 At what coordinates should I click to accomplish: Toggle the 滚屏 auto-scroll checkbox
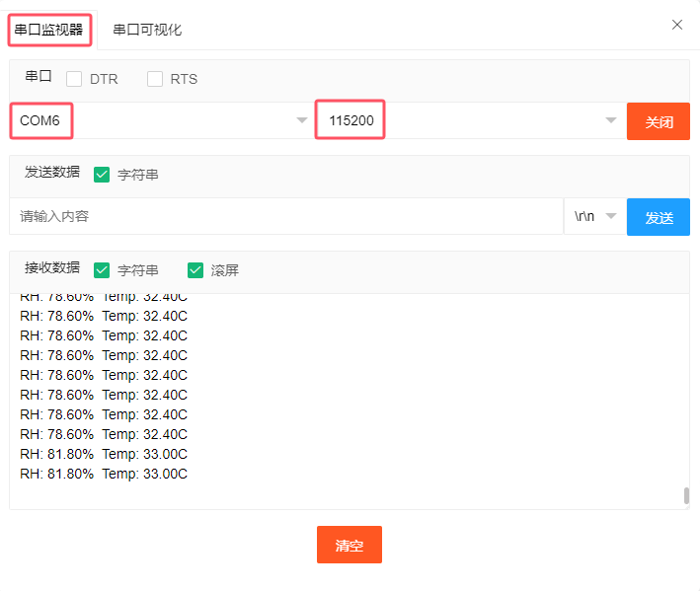(x=195, y=270)
